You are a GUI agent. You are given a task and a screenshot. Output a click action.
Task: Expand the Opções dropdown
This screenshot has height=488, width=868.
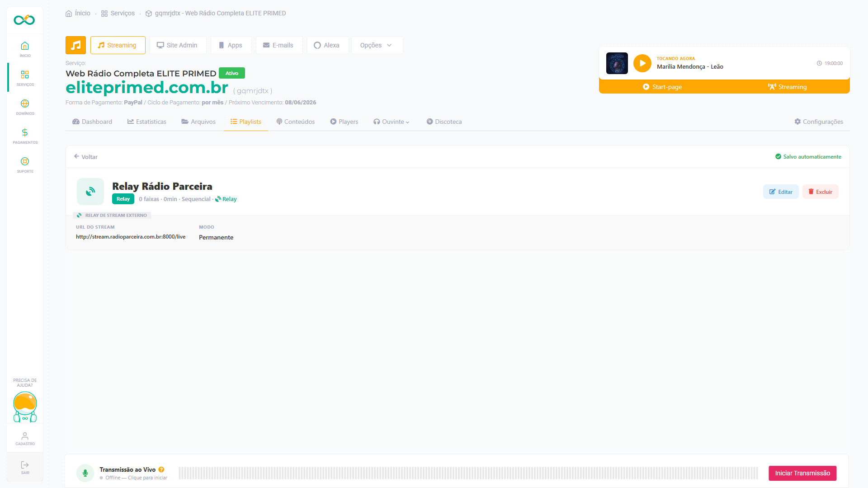[377, 45]
